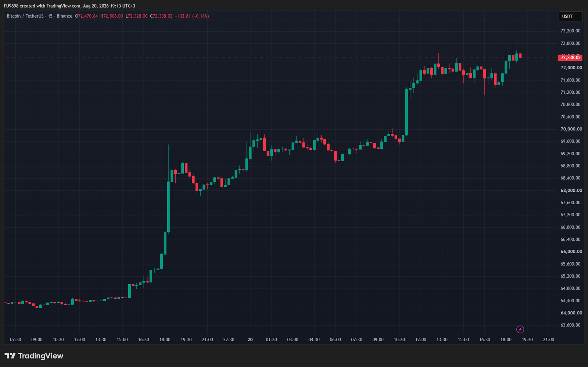Click the 64,000.00 price axis label
The image size is (588, 367).
[571, 313]
